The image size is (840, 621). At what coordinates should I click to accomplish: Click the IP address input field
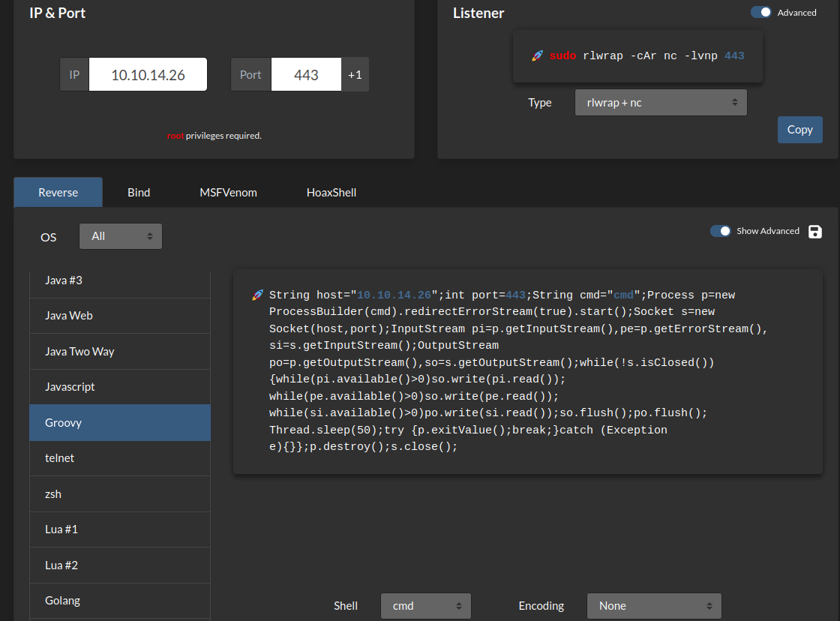(148, 74)
